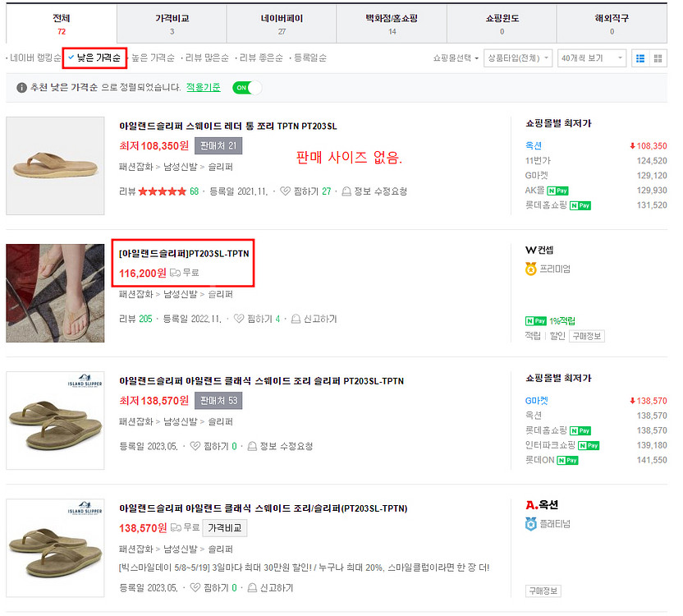Open 40개씩 보기 dropdown

(x=592, y=58)
